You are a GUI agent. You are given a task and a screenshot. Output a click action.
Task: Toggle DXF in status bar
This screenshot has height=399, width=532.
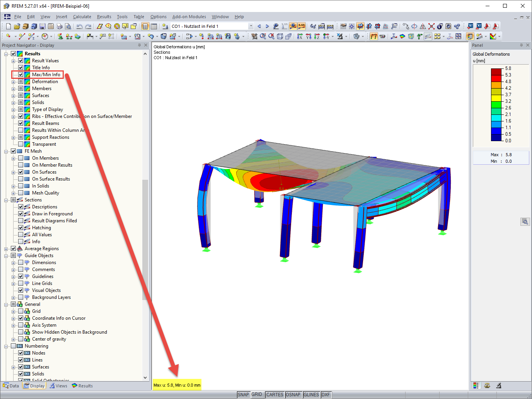[x=326, y=395]
